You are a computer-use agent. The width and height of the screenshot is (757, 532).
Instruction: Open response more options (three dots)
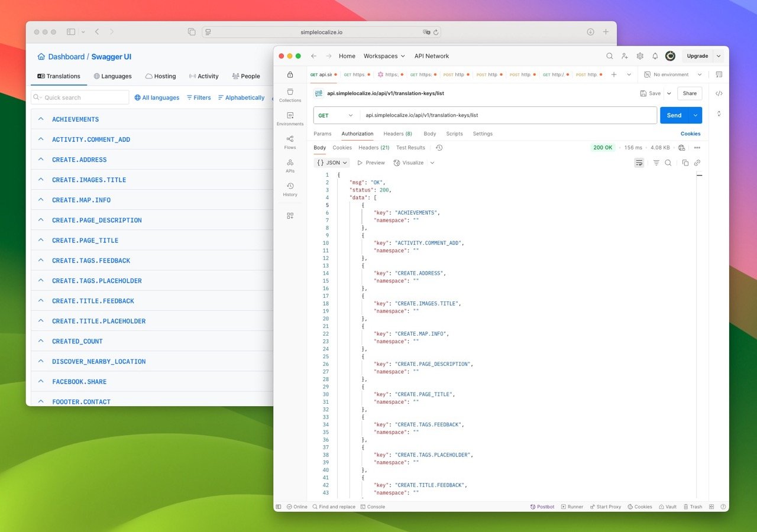697,148
